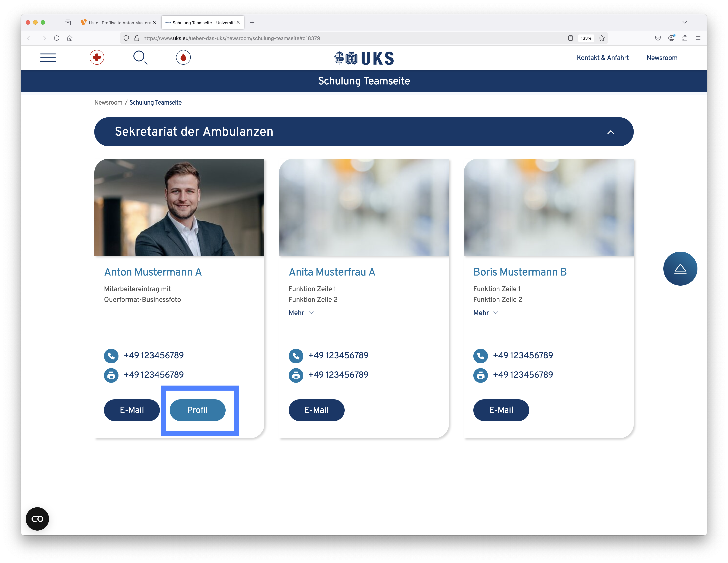Click the browser home icon

click(70, 38)
